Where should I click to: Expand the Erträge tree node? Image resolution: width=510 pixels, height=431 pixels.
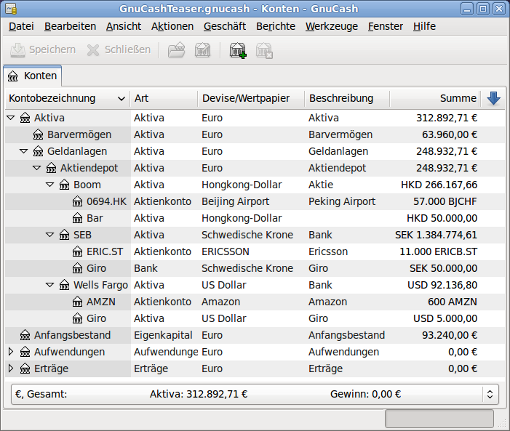11,368
